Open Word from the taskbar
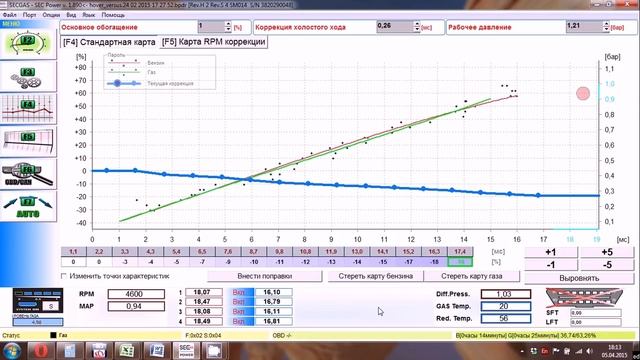 (x=157, y=351)
